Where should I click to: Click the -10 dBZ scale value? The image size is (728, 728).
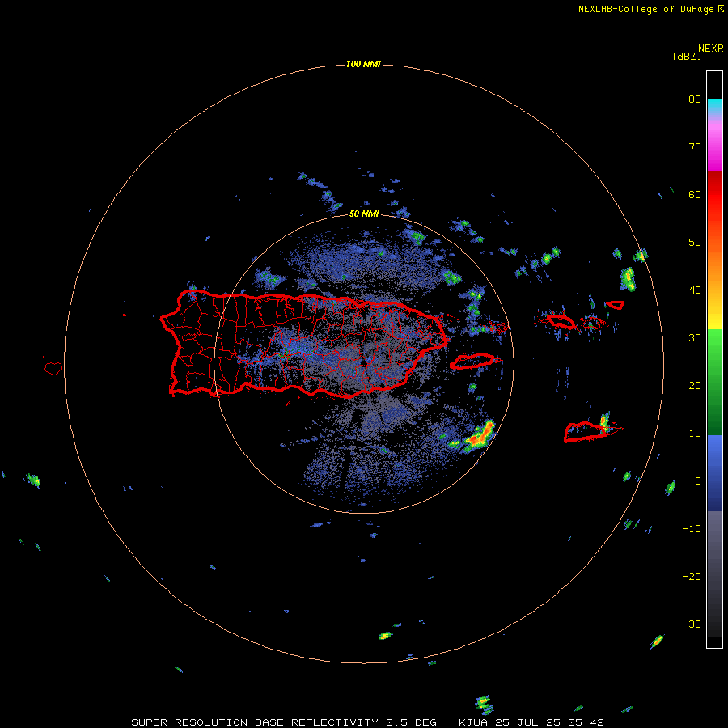[x=692, y=529]
